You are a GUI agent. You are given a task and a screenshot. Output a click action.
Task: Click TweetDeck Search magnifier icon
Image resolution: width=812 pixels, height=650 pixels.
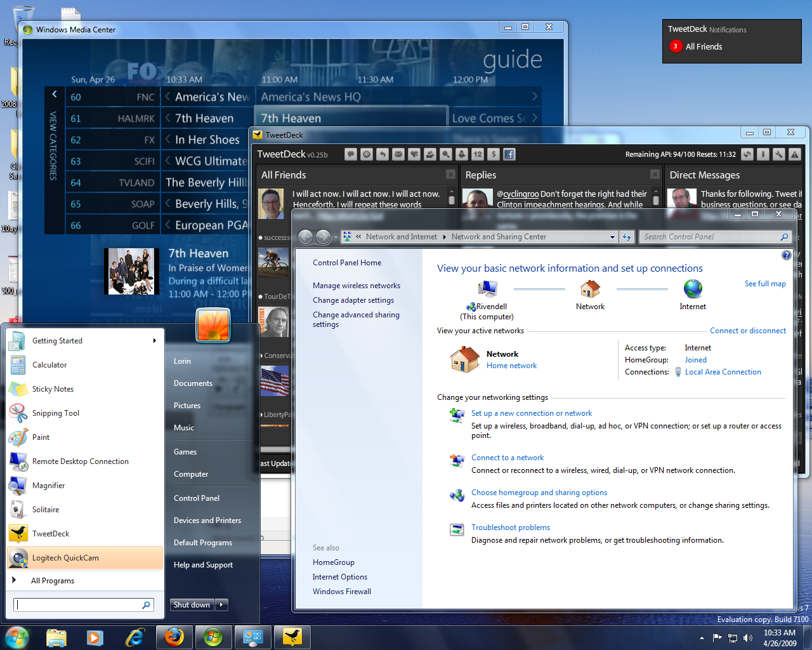tap(446, 154)
